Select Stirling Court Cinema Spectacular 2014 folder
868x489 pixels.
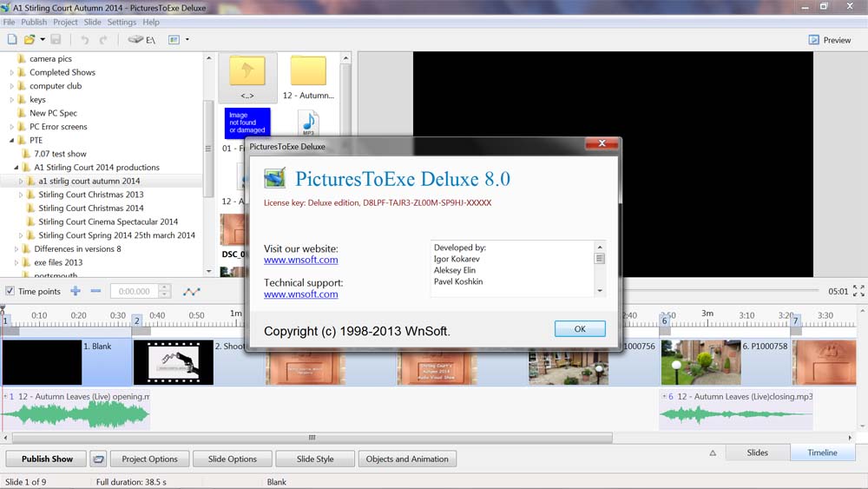(x=108, y=221)
